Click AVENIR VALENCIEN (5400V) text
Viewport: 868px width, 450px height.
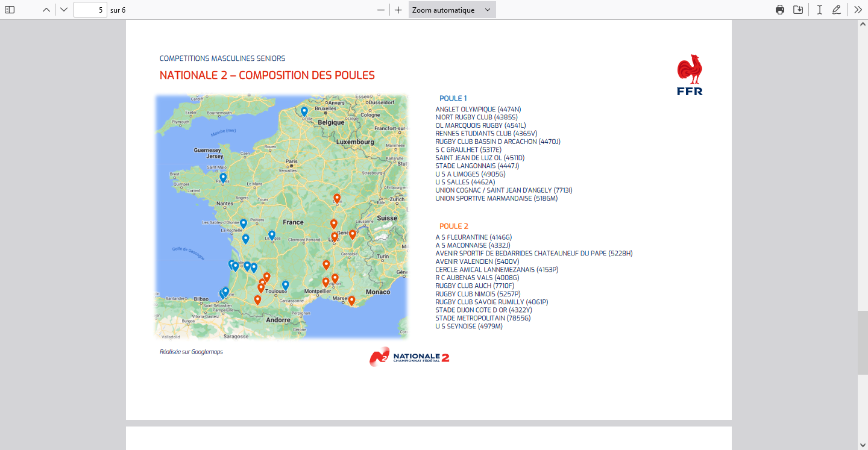[477, 262]
